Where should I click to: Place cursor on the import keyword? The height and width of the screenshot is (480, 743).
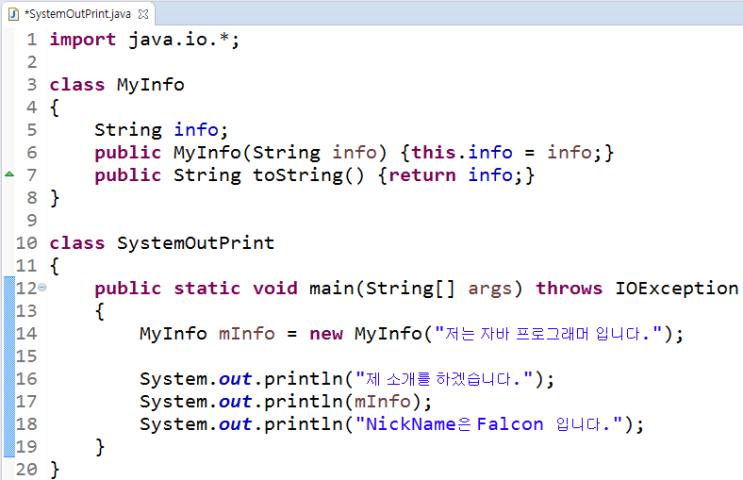click(82, 40)
